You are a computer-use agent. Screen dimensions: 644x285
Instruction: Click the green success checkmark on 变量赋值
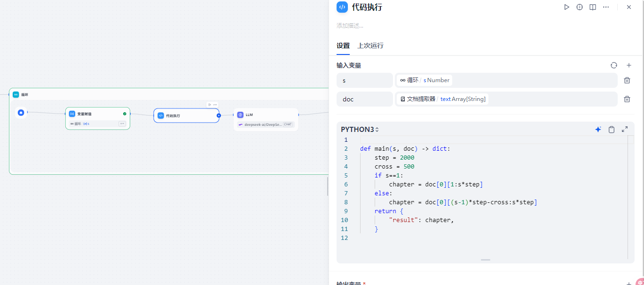click(125, 114)
